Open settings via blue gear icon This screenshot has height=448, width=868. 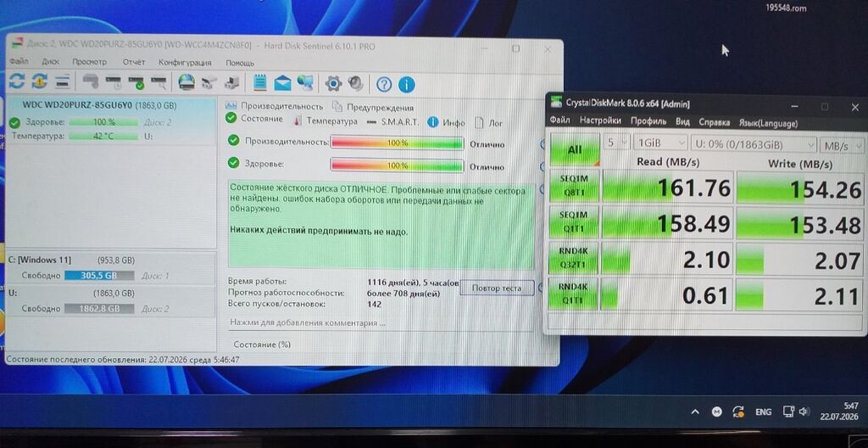(333, 84)
